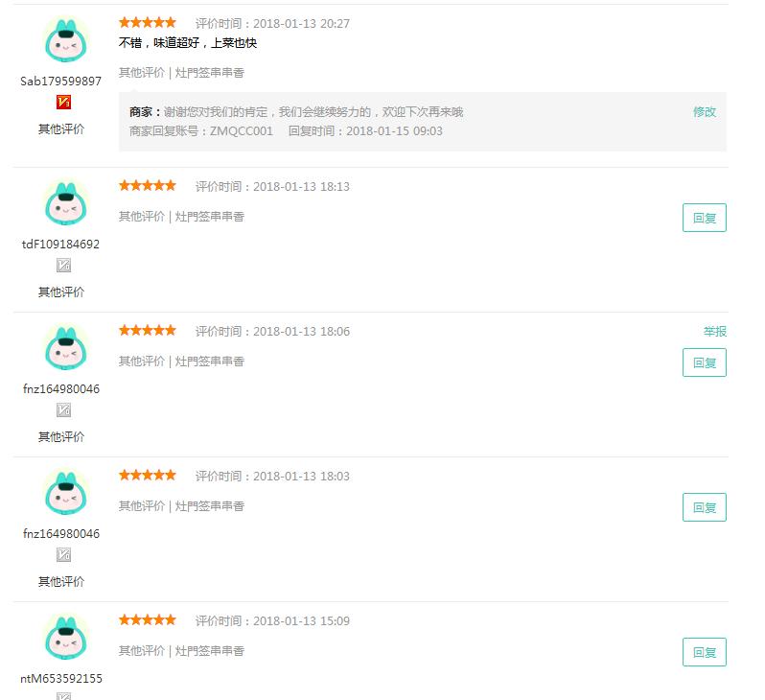
Task: Click the avatar of user ntM653592155
Action: tap(66, 638)
